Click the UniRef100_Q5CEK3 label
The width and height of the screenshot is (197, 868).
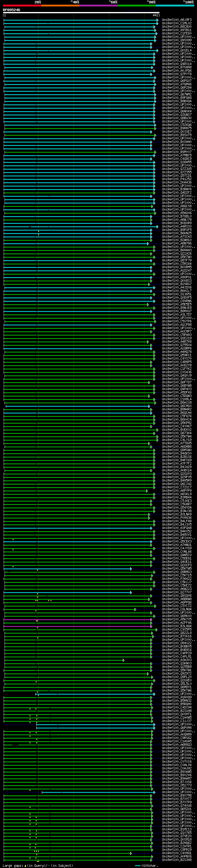tap(177, 541)
